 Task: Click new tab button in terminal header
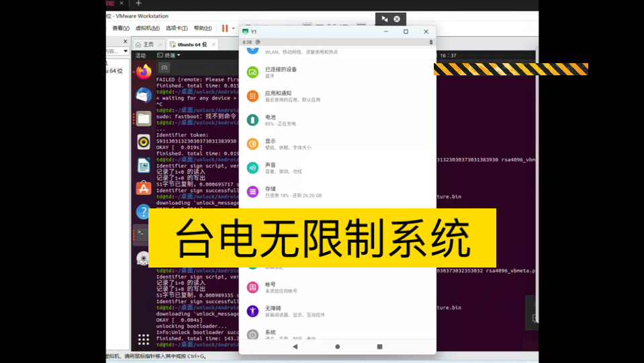(165, 68)
